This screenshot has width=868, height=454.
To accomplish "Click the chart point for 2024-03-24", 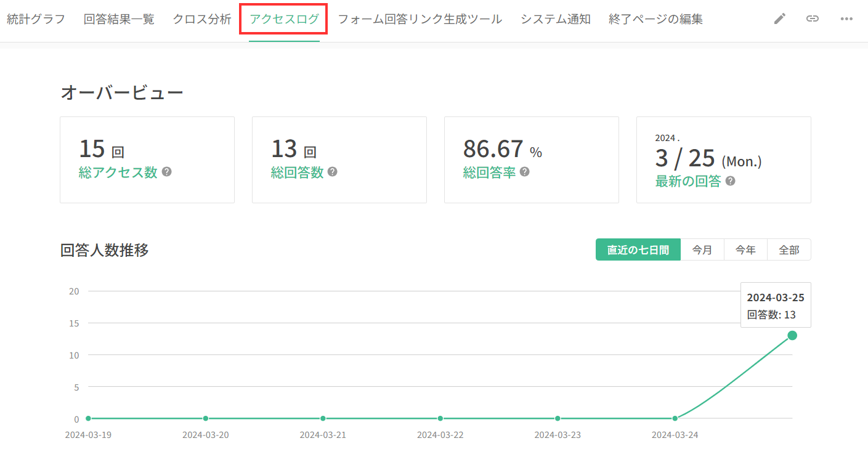I will point(675,418).
